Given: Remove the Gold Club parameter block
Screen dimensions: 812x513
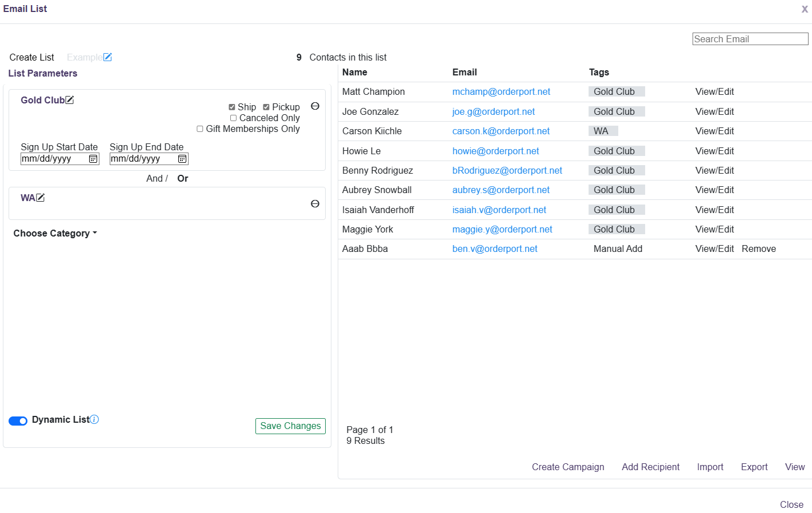Looking at the screenshot, I should tap(315, 106).
